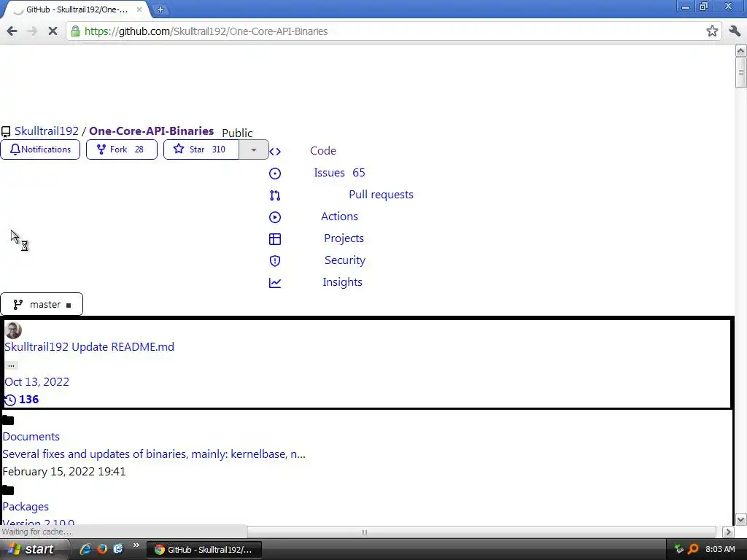Click the Notifications button
This screenshot has height=560, width=747.
40,149
